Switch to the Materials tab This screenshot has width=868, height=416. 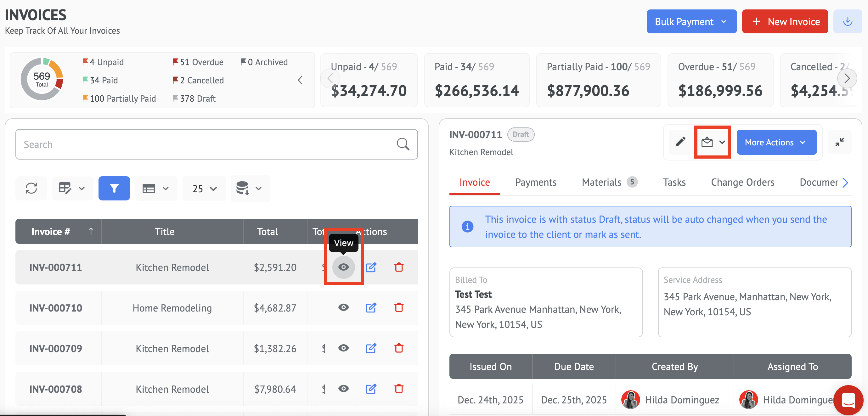tap(601, 182)
